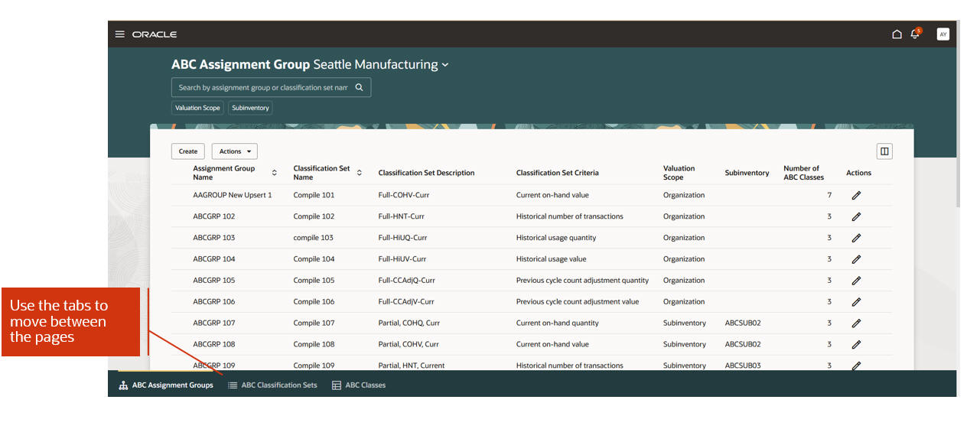This screenshot has width=980, height=429.
Task: Edit the ABCGRP 105 row pencil
Action: (856, 281)
